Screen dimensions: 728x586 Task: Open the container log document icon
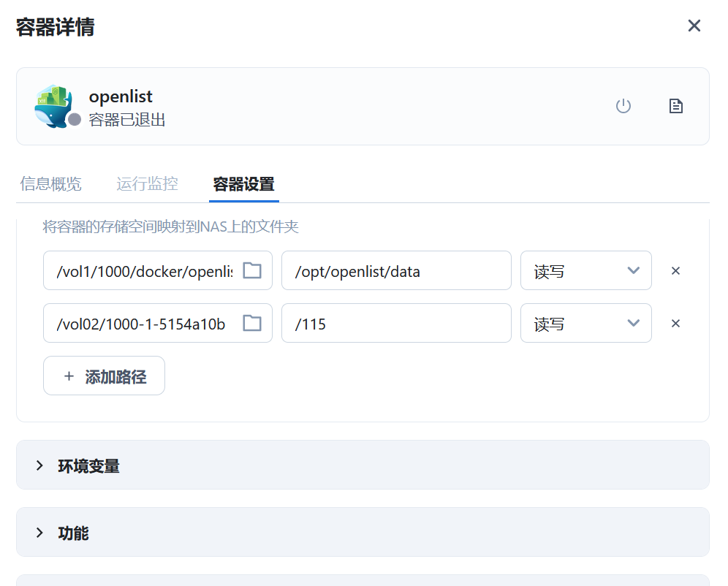tap(675, 106)
